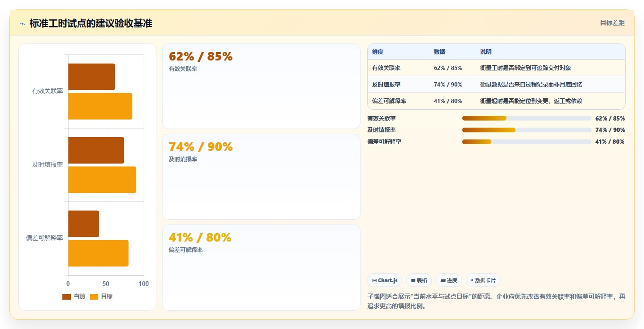The height and width of the screenshot is (329, 644).
Task: Click the 62% / 85% value beside progress bar
Action: (610, 118)
